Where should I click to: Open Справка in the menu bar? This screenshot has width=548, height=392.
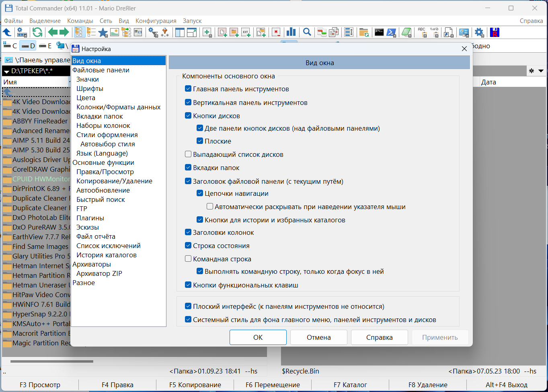532,21
